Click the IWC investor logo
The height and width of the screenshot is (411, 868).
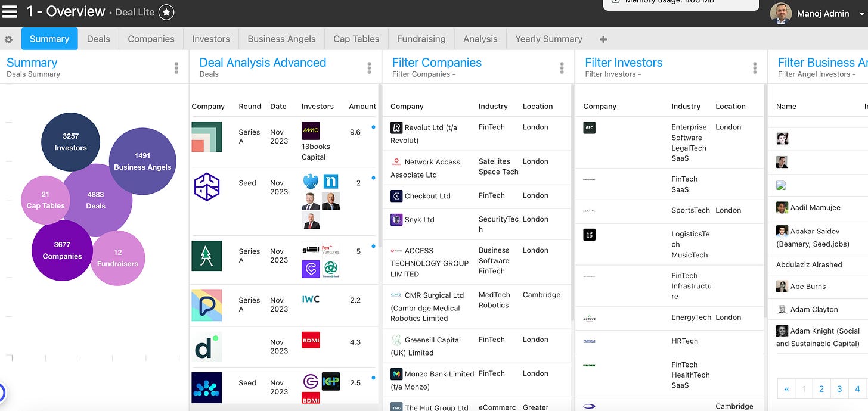pyautogui.click(x=311, y=299)
